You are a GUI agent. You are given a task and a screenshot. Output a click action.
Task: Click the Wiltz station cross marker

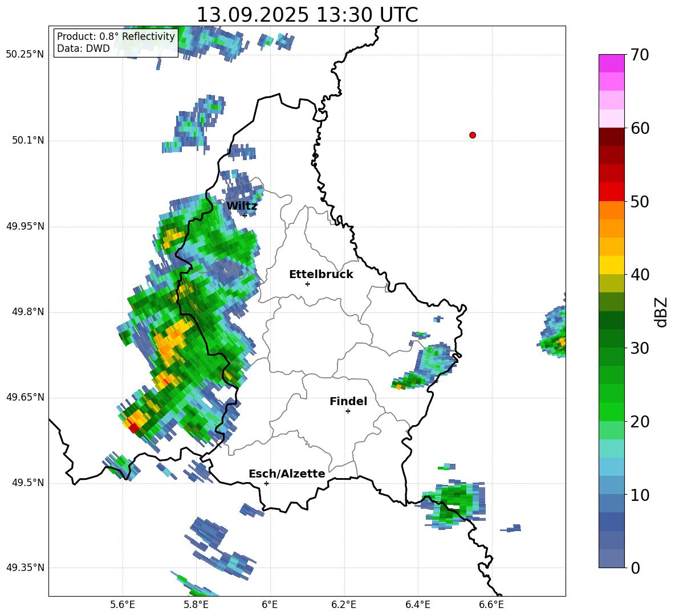click(x=245, y=215)
